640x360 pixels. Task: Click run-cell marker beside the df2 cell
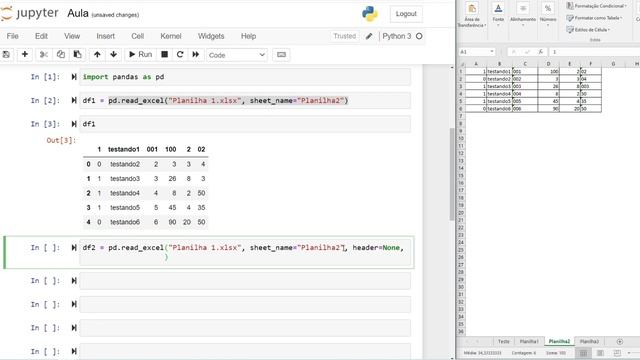tap(74, 247)
